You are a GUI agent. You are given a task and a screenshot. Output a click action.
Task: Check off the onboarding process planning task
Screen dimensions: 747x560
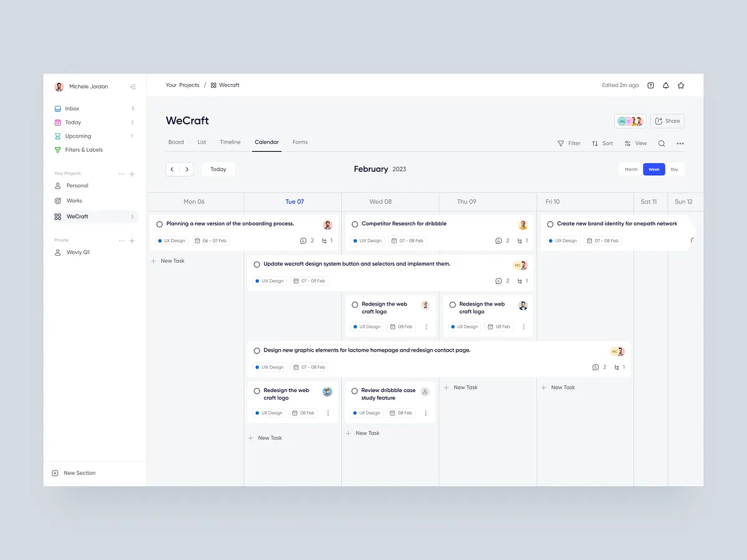(x=159, y=223)
